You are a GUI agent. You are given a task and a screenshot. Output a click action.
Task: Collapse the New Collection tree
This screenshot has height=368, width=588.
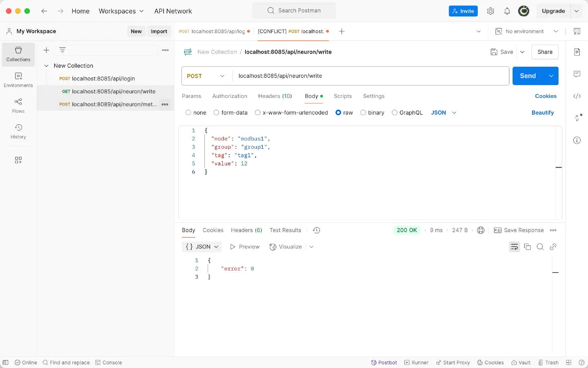(x=46, y=66)
